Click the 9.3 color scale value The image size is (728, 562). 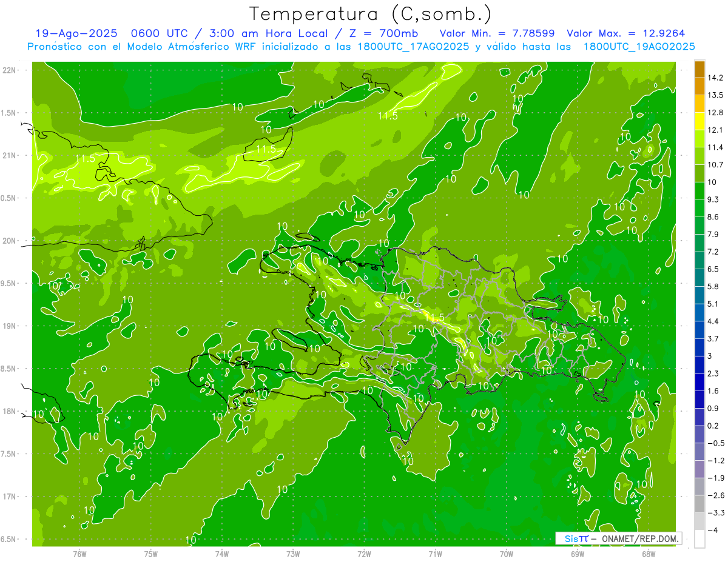tap(713, 199)
